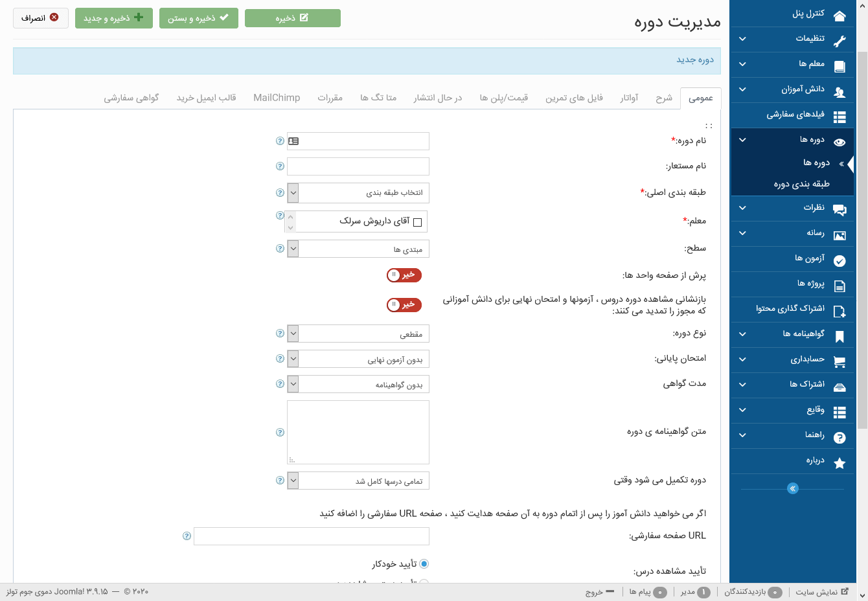Click the control panel home icon
This screenshot has height=601, width=868.
(x=839, y=16)
